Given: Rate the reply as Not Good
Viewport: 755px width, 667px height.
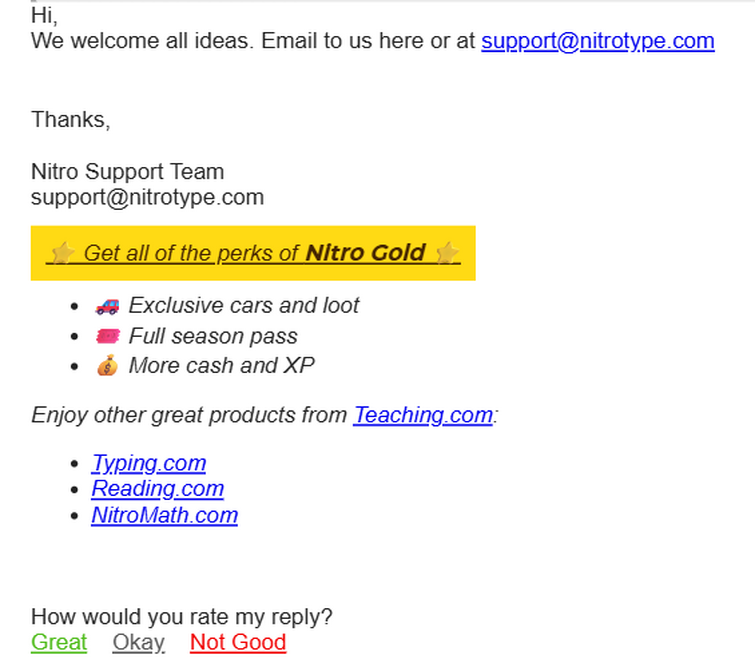Looking at the screenshot, I should (238, 642).
